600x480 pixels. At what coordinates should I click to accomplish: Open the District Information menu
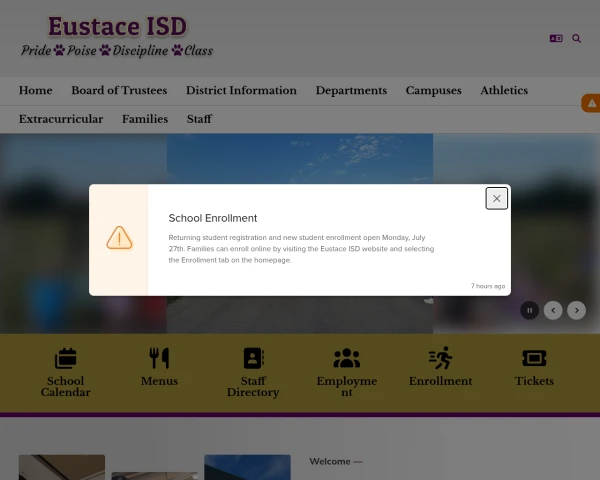tap(241, 90)
